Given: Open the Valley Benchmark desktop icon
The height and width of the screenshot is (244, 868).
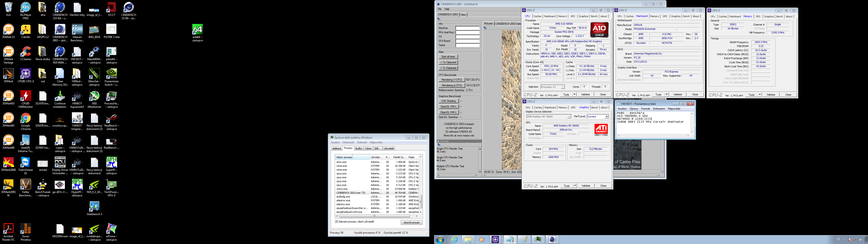Looking at the screenshot, I should [26, 188].
